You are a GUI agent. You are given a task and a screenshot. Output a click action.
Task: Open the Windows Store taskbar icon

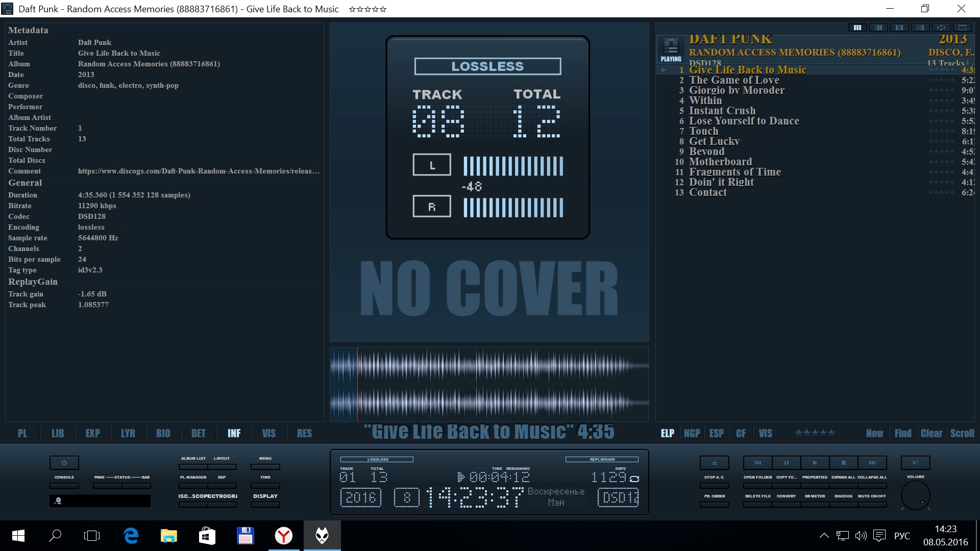[207, 536]
